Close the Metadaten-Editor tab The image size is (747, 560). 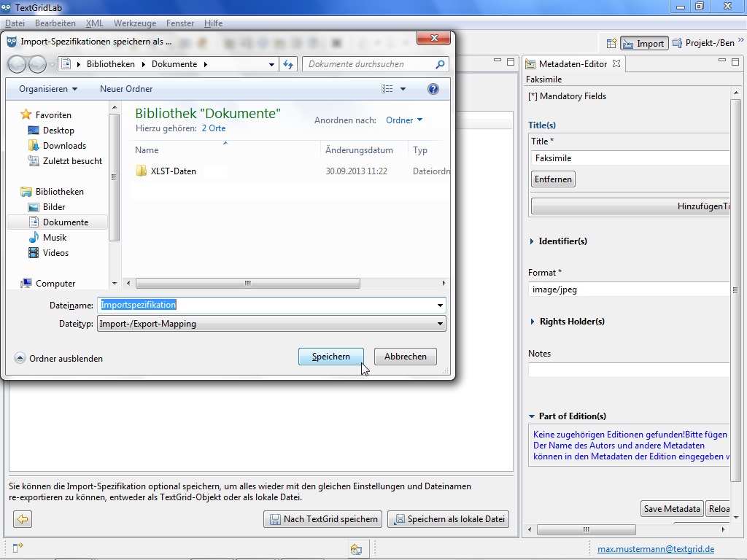[616, 64]
